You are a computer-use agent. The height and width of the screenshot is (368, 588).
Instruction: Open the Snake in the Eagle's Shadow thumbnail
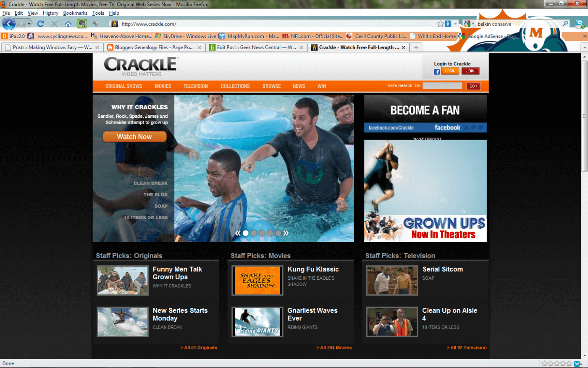(x=257, y=281)
